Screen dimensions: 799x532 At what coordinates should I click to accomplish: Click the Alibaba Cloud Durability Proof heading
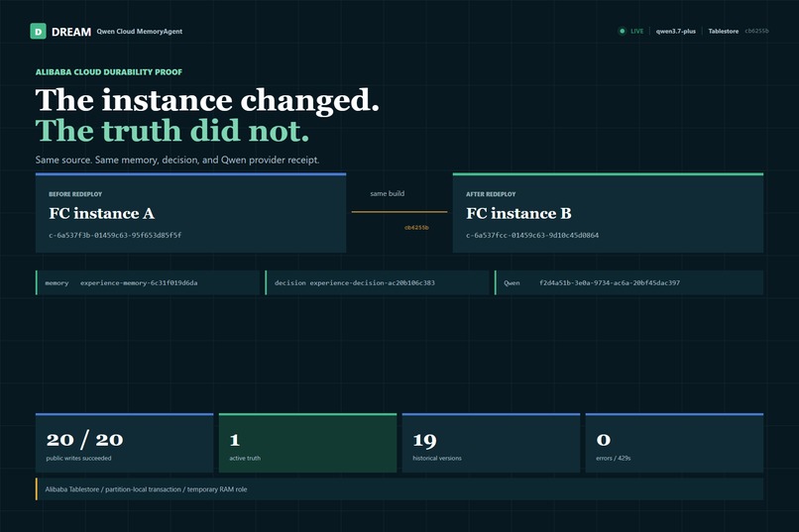tap(109, 72)
